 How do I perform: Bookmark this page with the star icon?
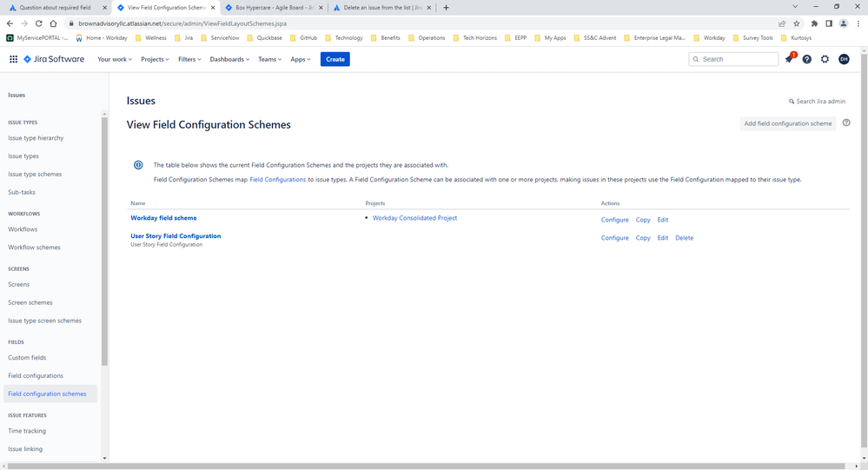click(x=797, y=23)
